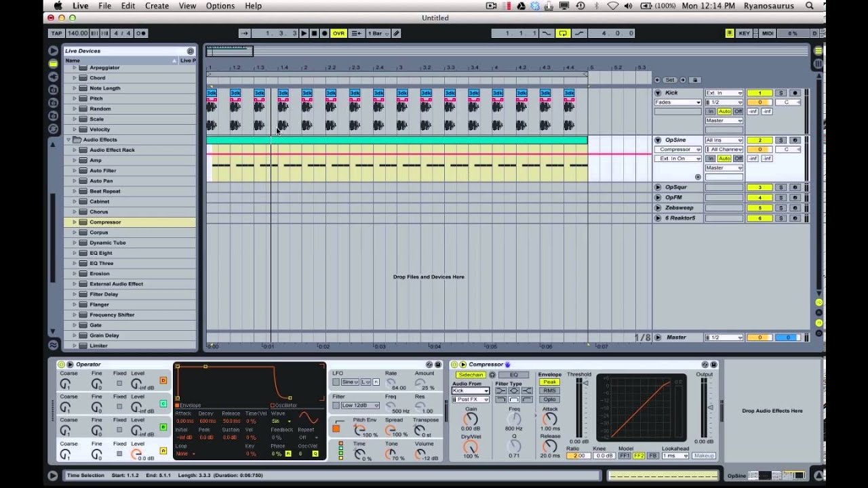Click the Punch-In switch
This screenshot has width=868, height=488.
(547, 33)
